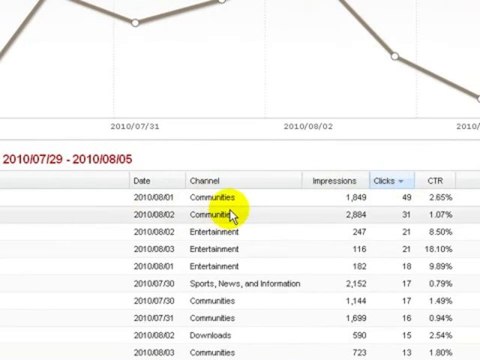Select the chart data point above 2010/07/31

click(x=135, y=23)
